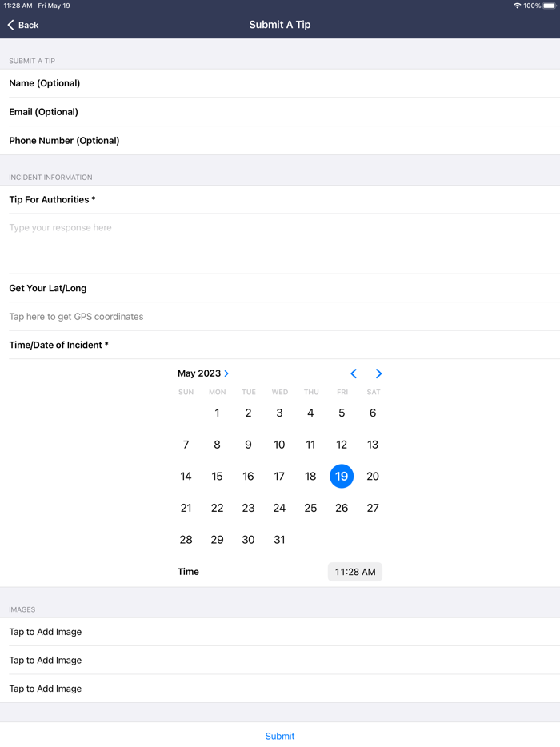Viewport: 560px width, 747px height.
Task: Select May 28 on the calendar
Action: (186, 540)
